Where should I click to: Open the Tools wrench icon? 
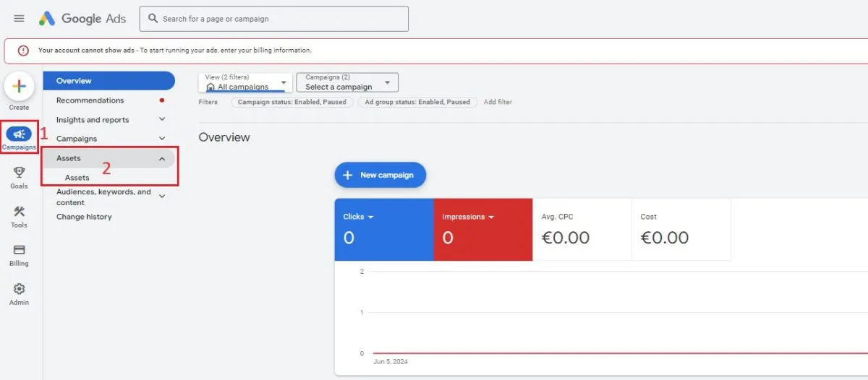(x=19, y=212)
